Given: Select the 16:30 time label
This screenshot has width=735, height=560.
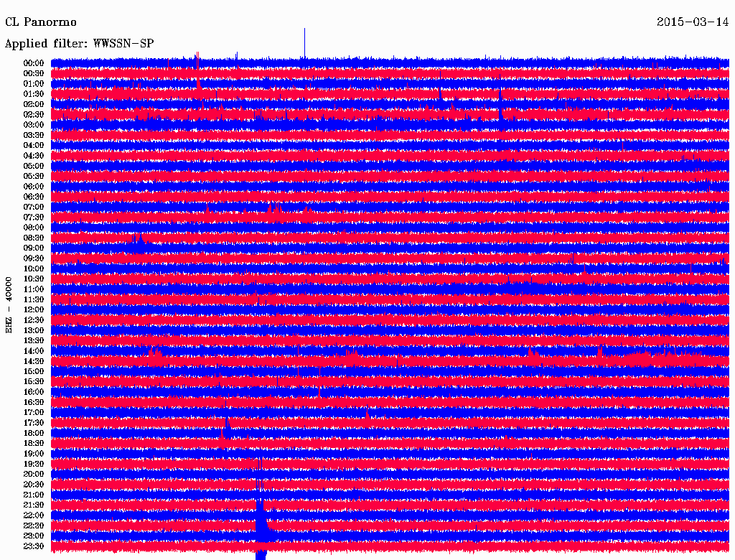Looking at the screenshot, I should pyautogui.click(x=34, y=403).
